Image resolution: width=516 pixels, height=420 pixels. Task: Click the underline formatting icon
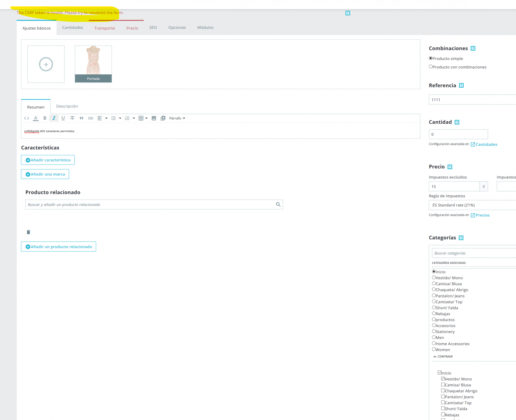tap(63, 118)
